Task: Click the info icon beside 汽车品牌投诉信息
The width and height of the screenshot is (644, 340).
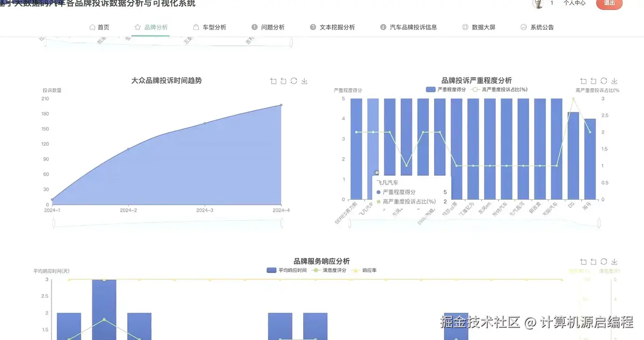Action: click(383, 27)
